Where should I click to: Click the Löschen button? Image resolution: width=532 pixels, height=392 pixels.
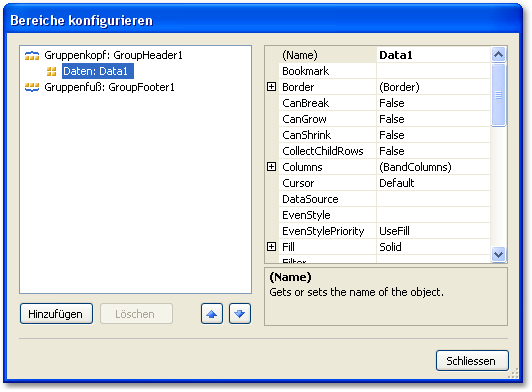[136, 314]
